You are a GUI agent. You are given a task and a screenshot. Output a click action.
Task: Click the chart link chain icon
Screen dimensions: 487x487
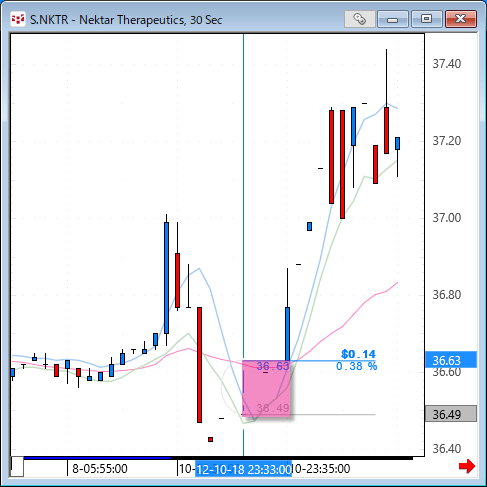pos(360,19)
